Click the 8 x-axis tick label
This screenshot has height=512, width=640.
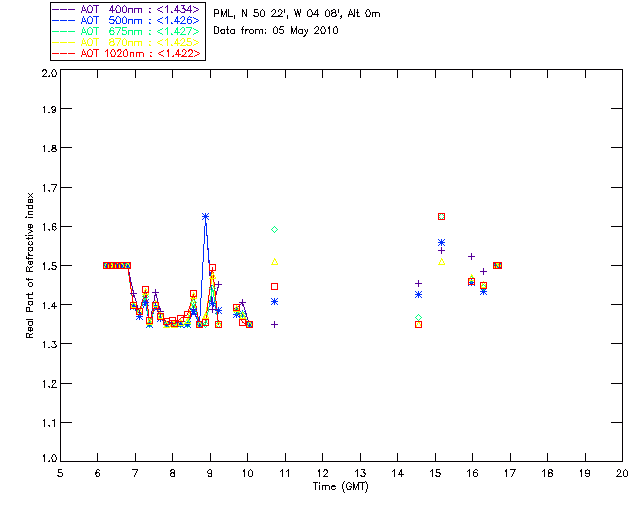(x=173, y=473)
